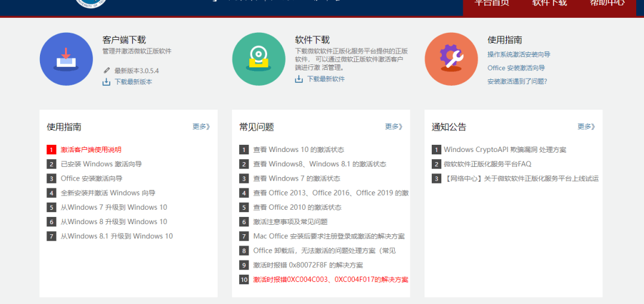Expand 更多 in the 常见问题 panel
Image resolution: width=644 pixels, height=304 pixels.
(394, 126)
